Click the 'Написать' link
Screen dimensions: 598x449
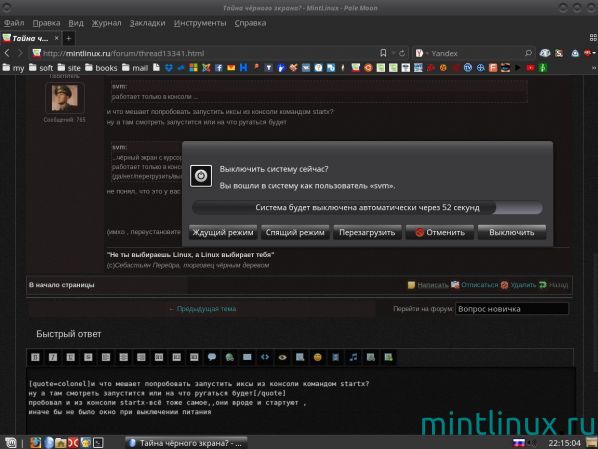point(432,285)
